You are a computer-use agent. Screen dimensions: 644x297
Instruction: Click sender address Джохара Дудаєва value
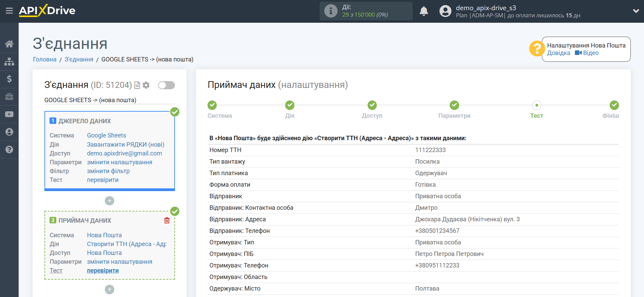pyautogui.click(x=467, y=219)
